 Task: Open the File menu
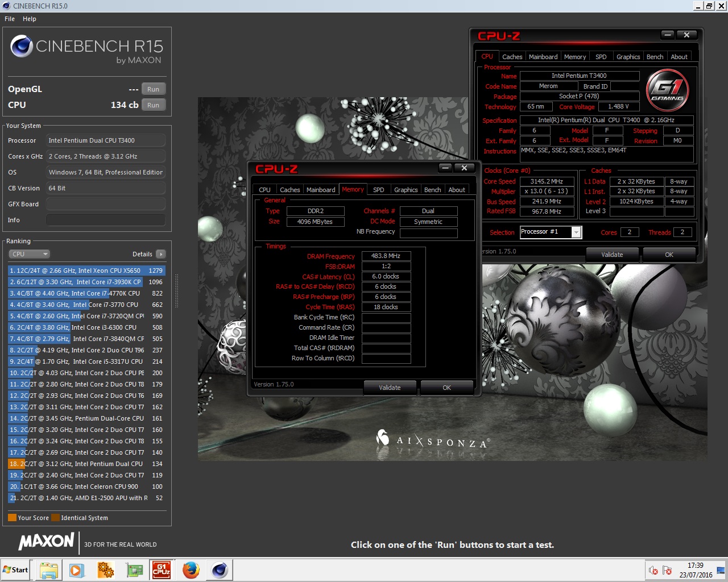(x=10, y=19)
